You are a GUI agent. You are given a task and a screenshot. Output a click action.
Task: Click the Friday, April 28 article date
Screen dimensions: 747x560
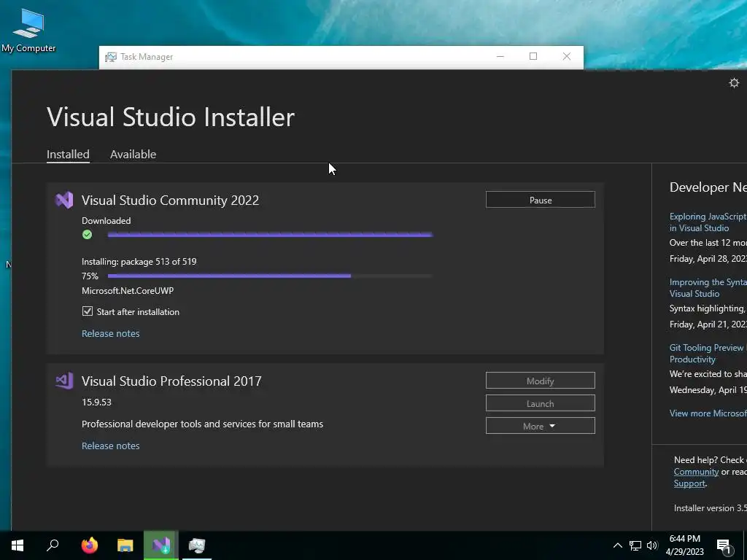click(708, 259)
